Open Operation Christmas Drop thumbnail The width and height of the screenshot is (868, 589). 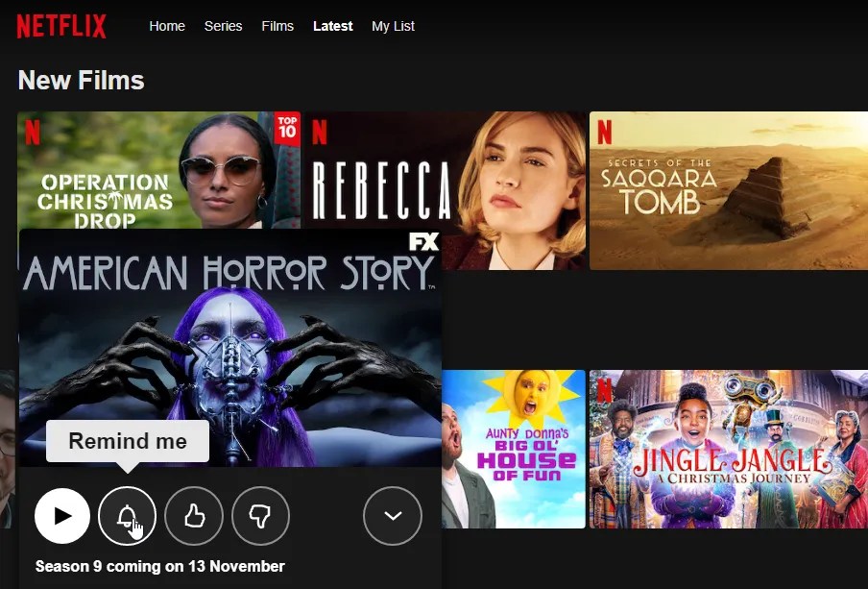click(158, 170)
